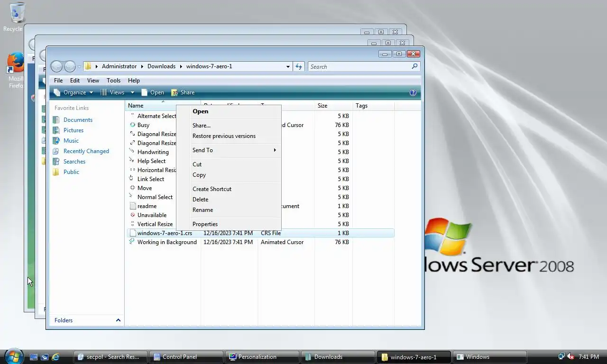
Task: Launch Internet Explorer from quick launch
Action: [55, 357]
